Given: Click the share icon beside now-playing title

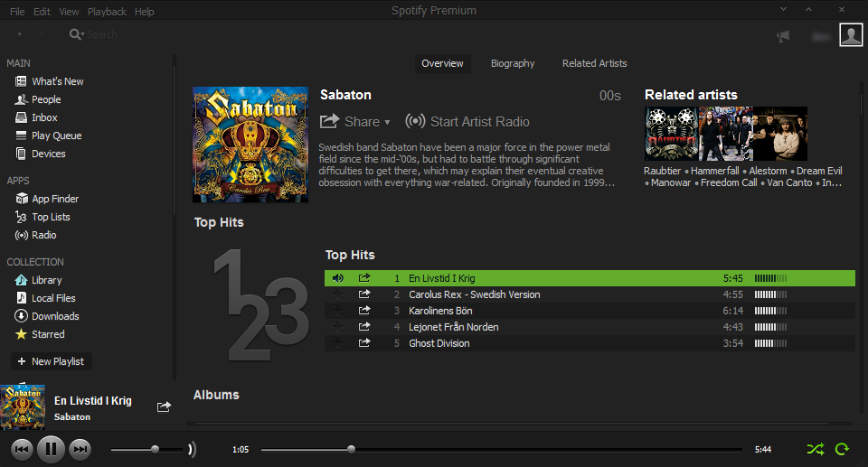Looking at the screenshot, I should [164, 407].
